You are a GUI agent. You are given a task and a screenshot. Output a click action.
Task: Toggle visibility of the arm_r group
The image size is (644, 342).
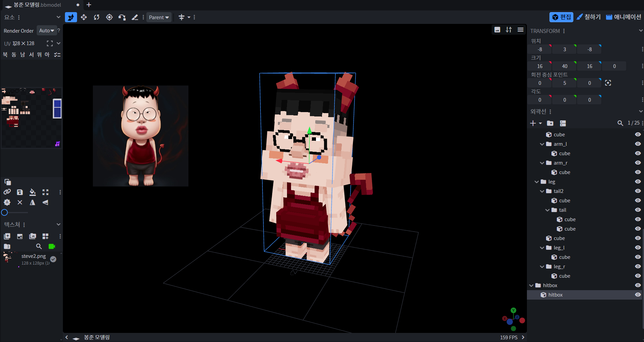tap(638, 163)
